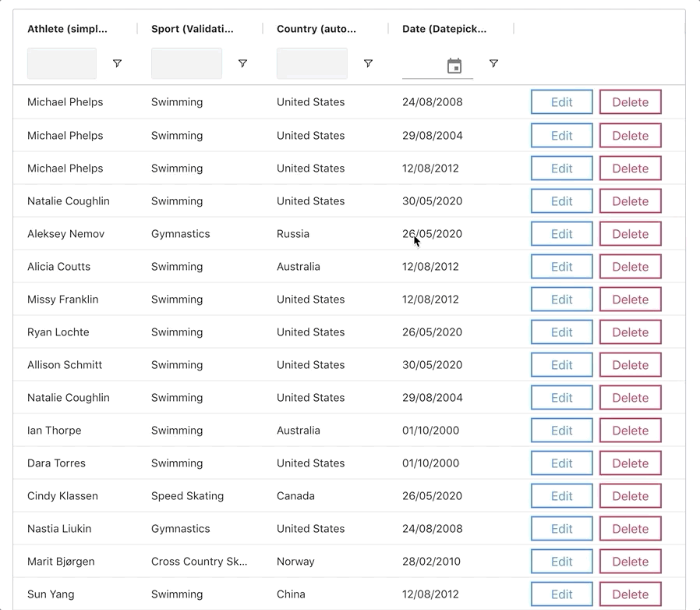Edit the Michael Phelps 24/08/2008 row
This screenshot has width=700, height=610.
[561, 102]
